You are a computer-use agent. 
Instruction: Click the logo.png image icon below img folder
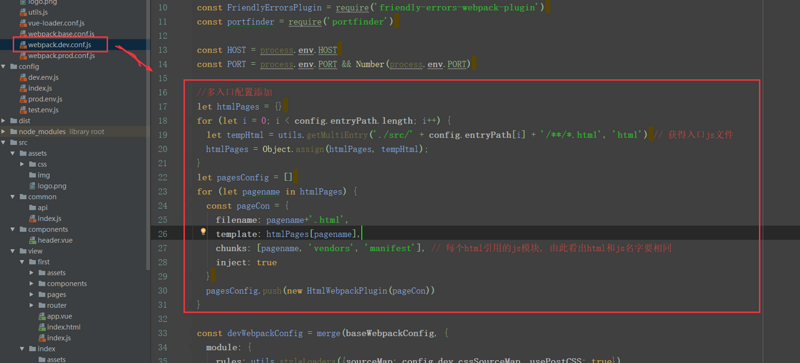pyautogui.click(x=32, y=186)
